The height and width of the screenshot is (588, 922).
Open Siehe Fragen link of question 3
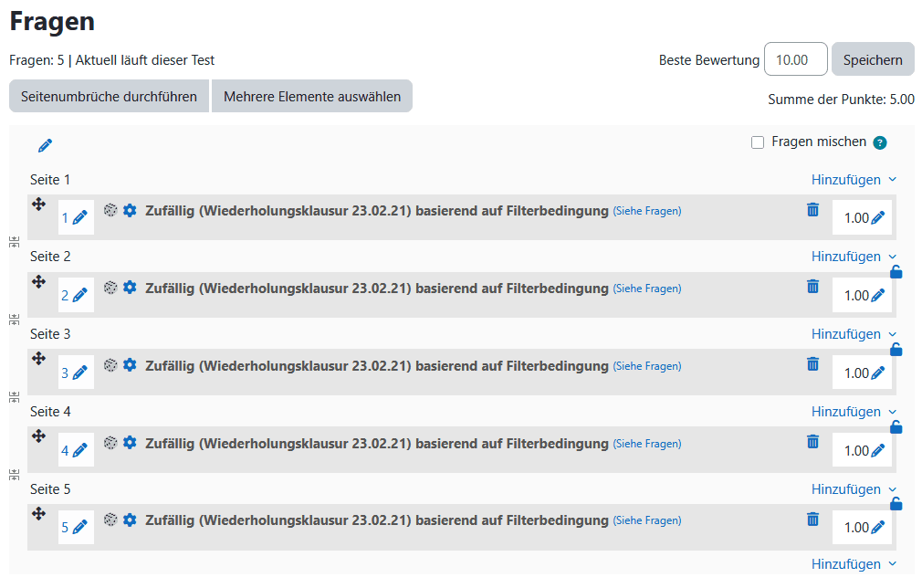click(x=647, y=366)
